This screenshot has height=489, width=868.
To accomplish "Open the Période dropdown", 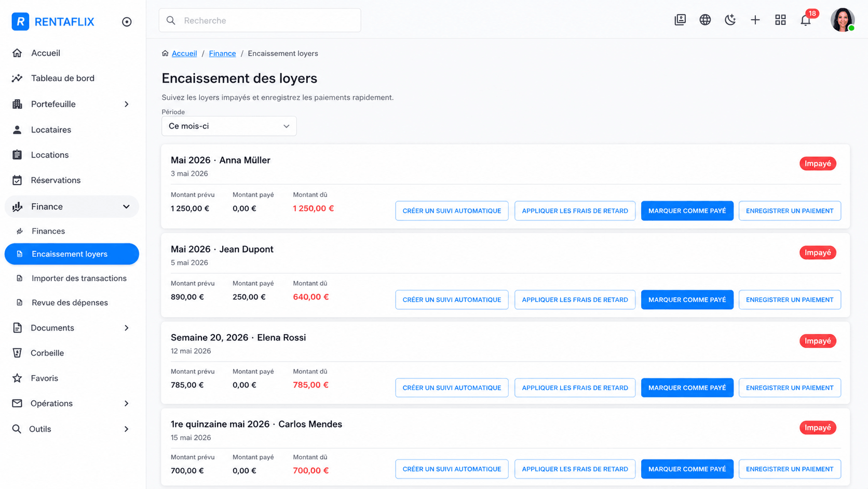I will tap(229, 126).
